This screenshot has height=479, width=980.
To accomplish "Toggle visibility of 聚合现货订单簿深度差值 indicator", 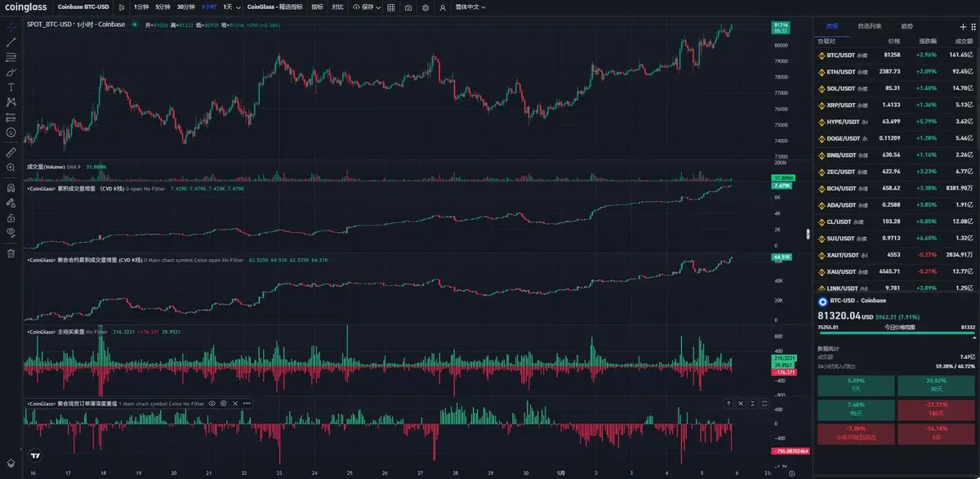I will 212,403.
